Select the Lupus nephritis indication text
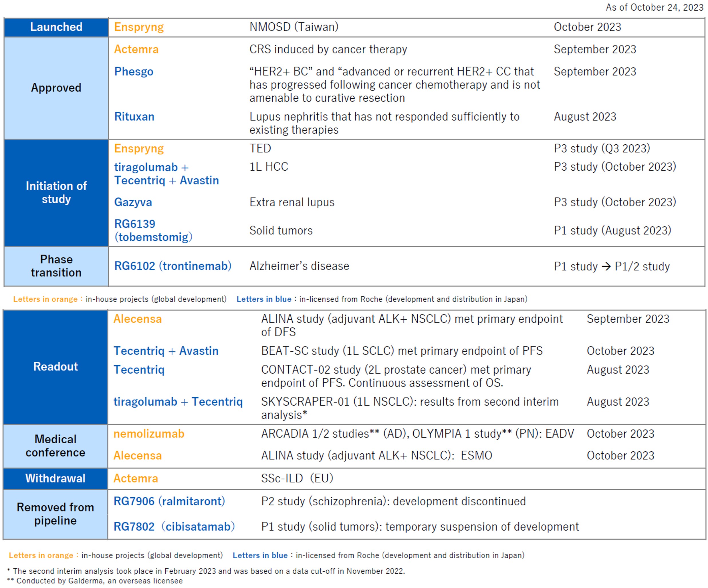This screenshot has height=588, width=708. pos(384,123)
